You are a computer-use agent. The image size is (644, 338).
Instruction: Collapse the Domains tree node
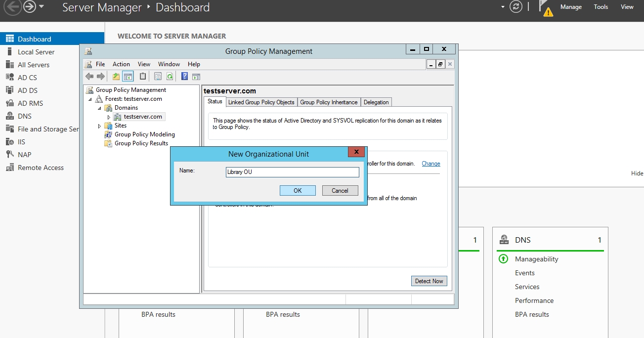(x=100, y=108)
